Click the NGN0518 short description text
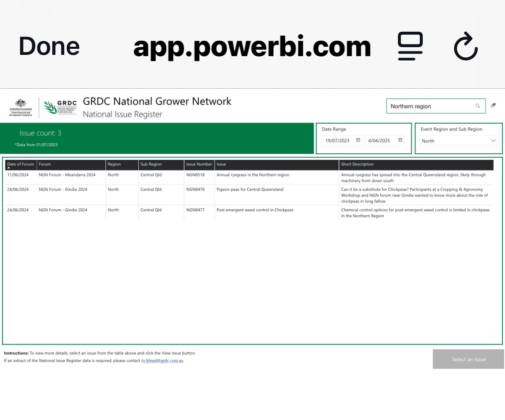This screenshot has width=505, height=420. tap(413, 178)
